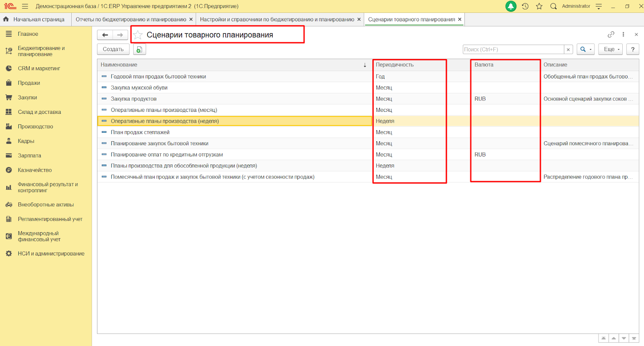Open Регламентированный учет section
Viewport: 644px width, 346px height.
coord(50,219)
